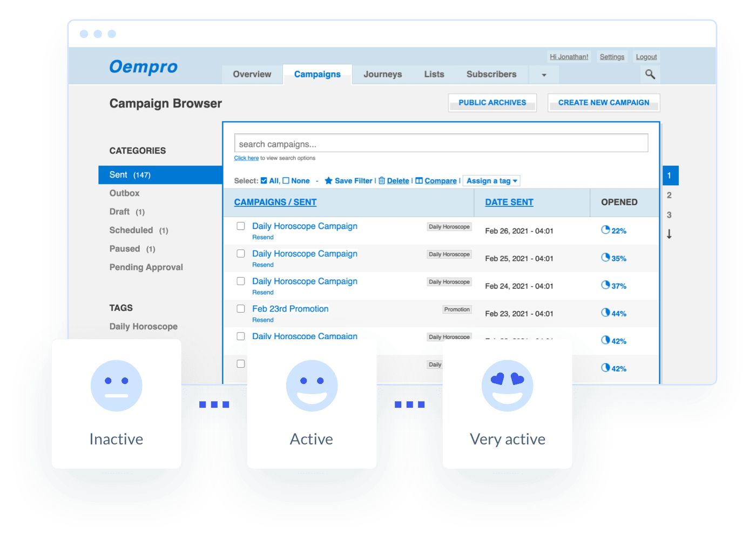This screenshot has width=756, height=540.
Task: Click Resend under Feb 23rd Promotion
Action: (x=263, y=320)
